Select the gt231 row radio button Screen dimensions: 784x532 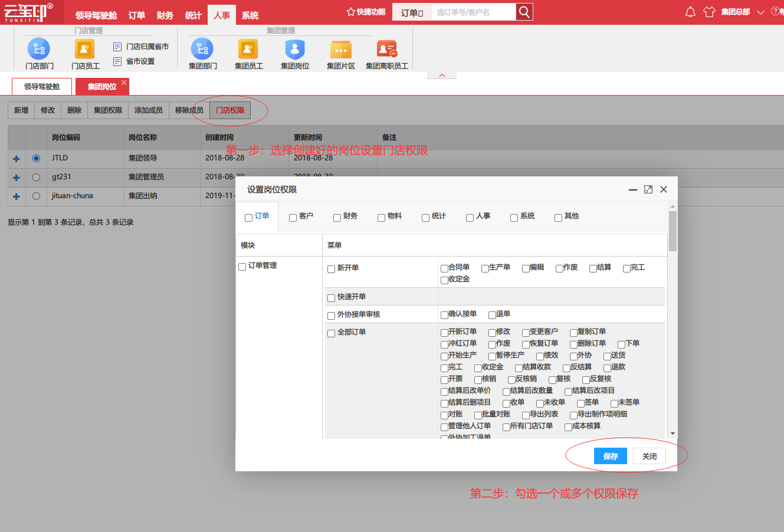(37, 177)
